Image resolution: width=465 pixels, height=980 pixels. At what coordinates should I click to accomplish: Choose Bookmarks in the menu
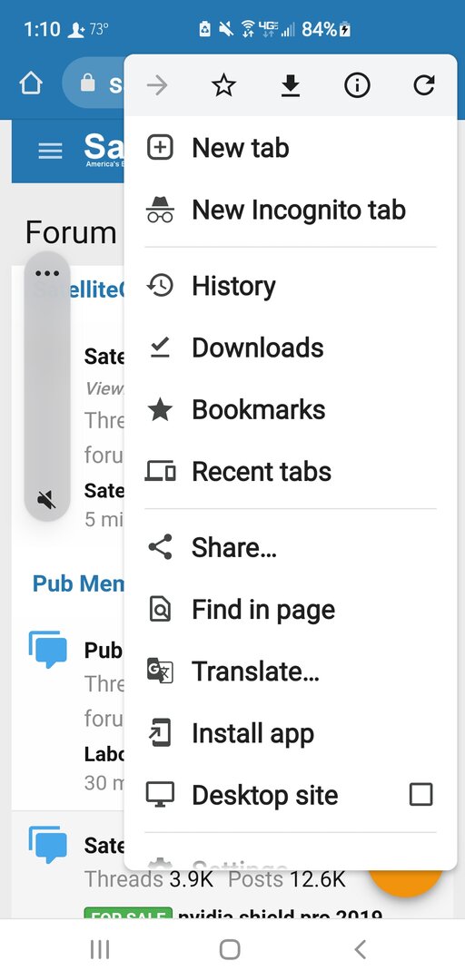[x=291, y=409]
